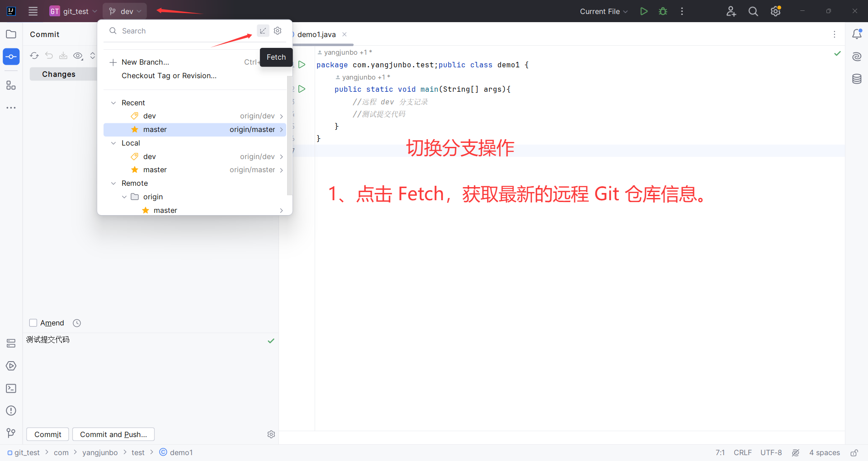This screenshot has width=868, height=461.
Task: Start the Debug session icon
Action: point(662,11)
